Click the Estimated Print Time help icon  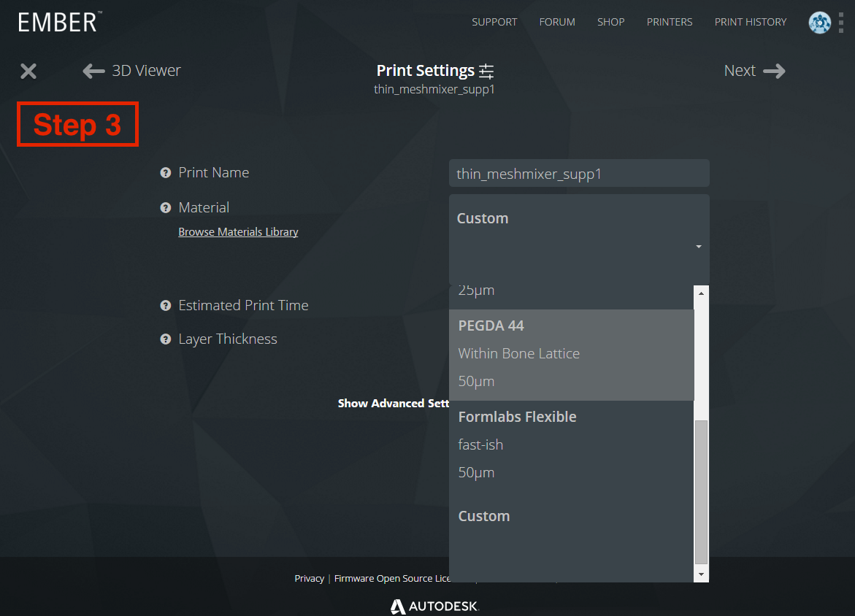pyautogui.click(x=166, y=306)
